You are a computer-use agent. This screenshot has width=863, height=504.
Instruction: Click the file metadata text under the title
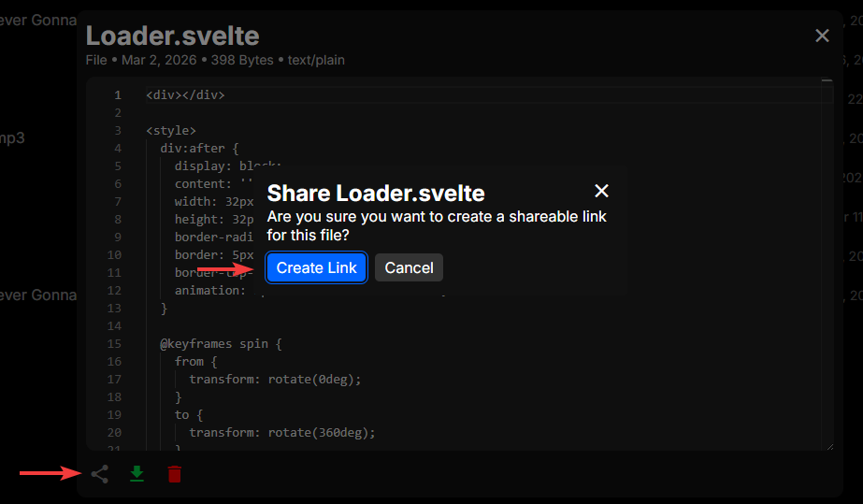215,60
